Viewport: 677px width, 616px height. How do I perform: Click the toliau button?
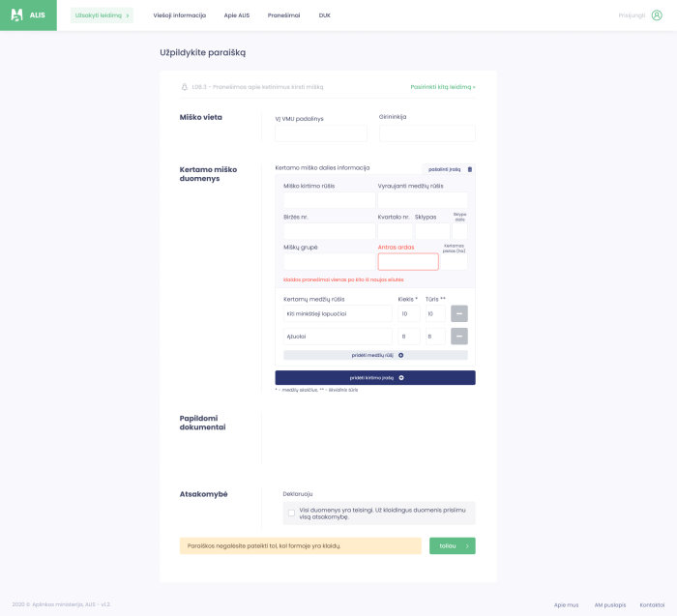pyautogui.click(x=452, y=546)
